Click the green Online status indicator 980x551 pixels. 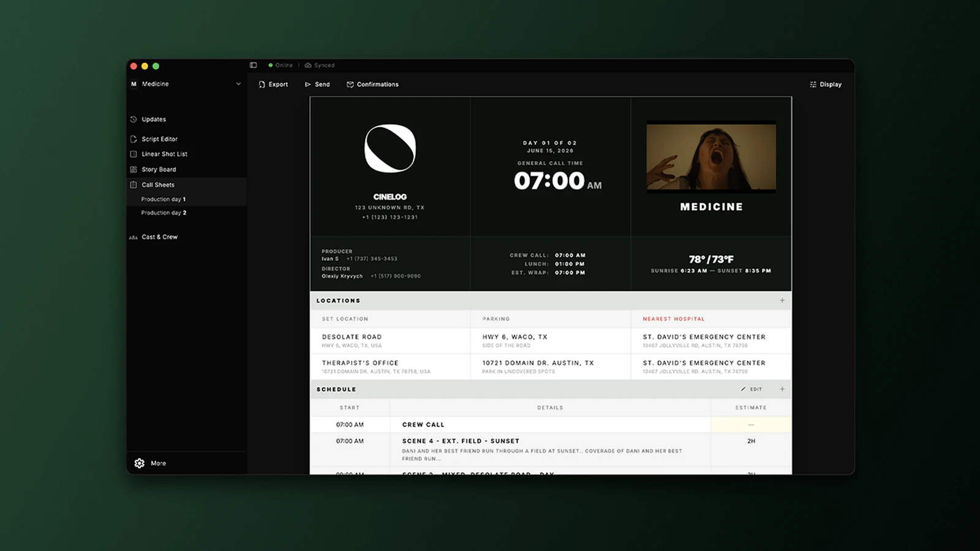270,65
